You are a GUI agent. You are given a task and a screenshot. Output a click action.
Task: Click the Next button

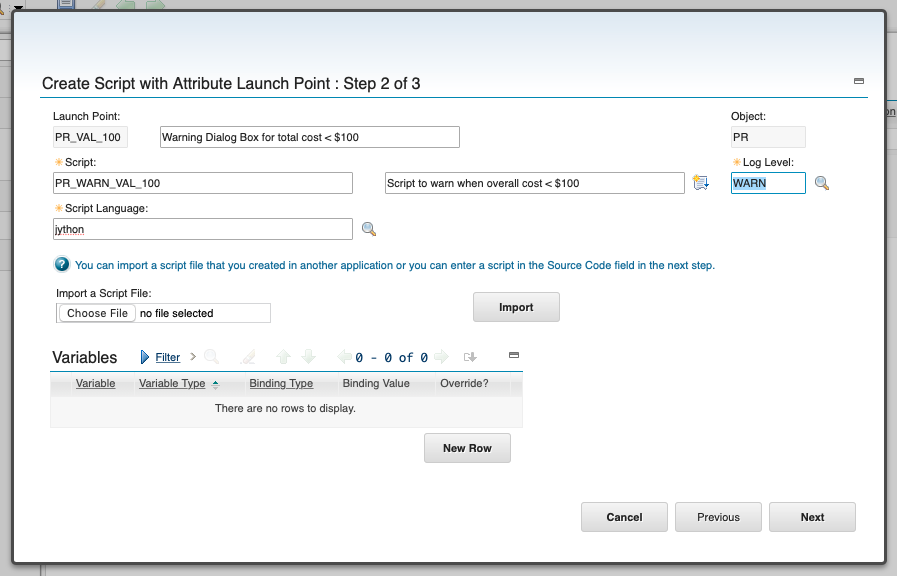tap(812, 517)
